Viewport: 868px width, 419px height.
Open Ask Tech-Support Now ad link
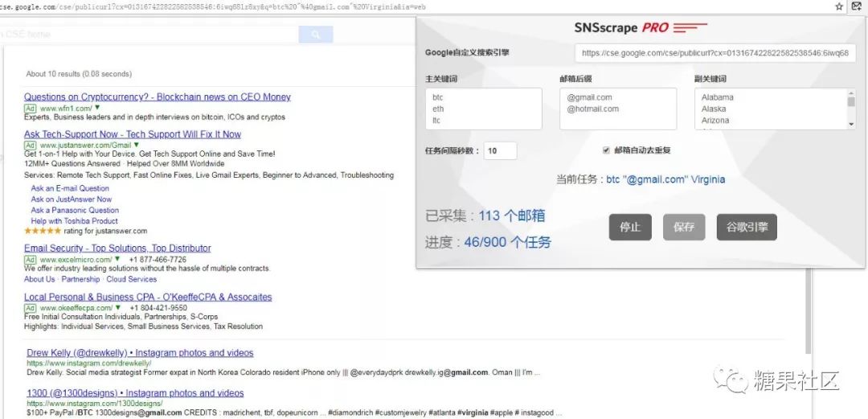click(x=133, y=134)
